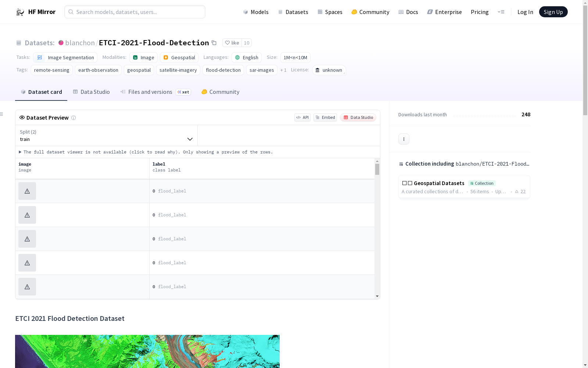Focus the search models input field
588x368 pixels.
tap(135, 12)
